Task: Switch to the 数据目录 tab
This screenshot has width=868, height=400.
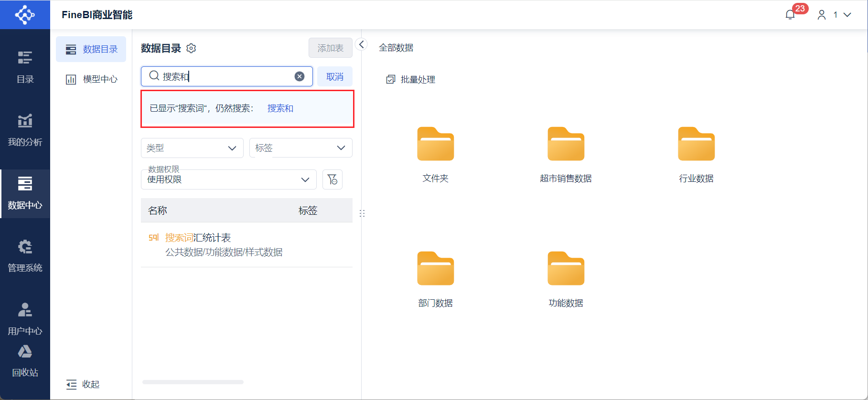Action: click(x=91, y=49)
